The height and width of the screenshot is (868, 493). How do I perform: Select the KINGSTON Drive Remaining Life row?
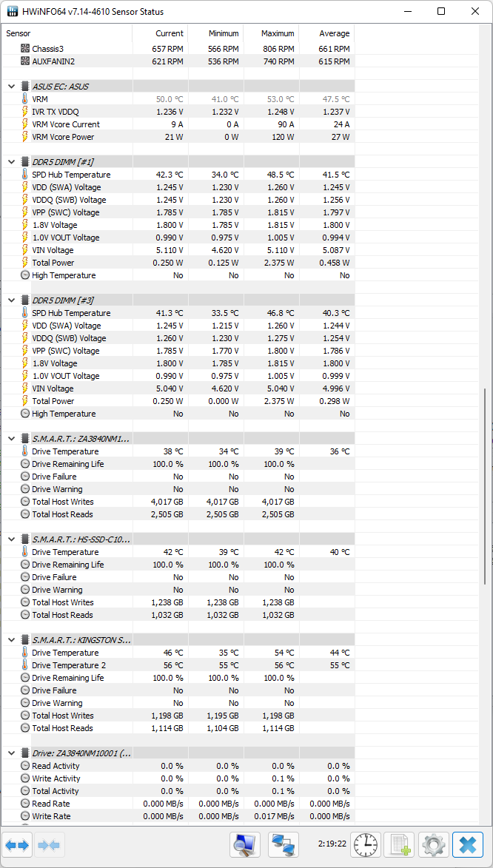click(x=177, y=678)
